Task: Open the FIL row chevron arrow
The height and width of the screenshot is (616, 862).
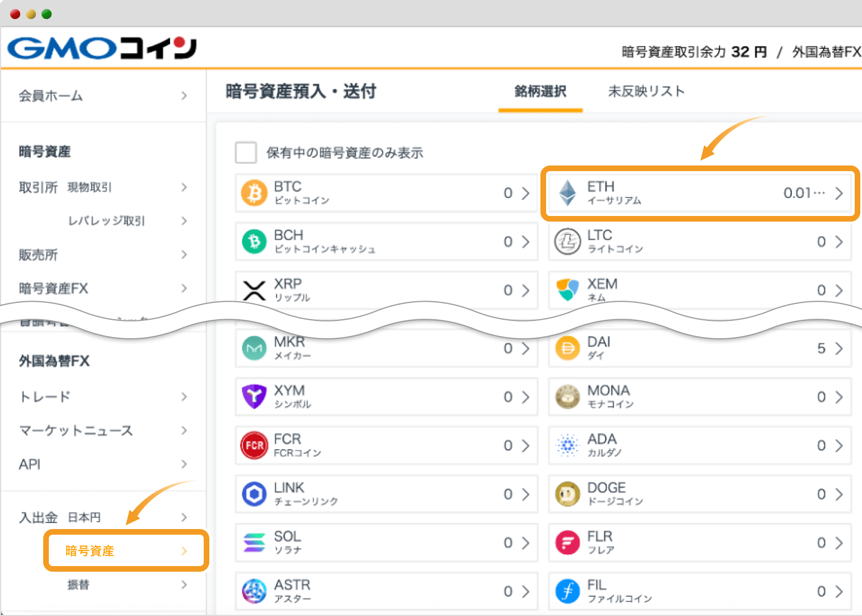Action: pos(838,591)
